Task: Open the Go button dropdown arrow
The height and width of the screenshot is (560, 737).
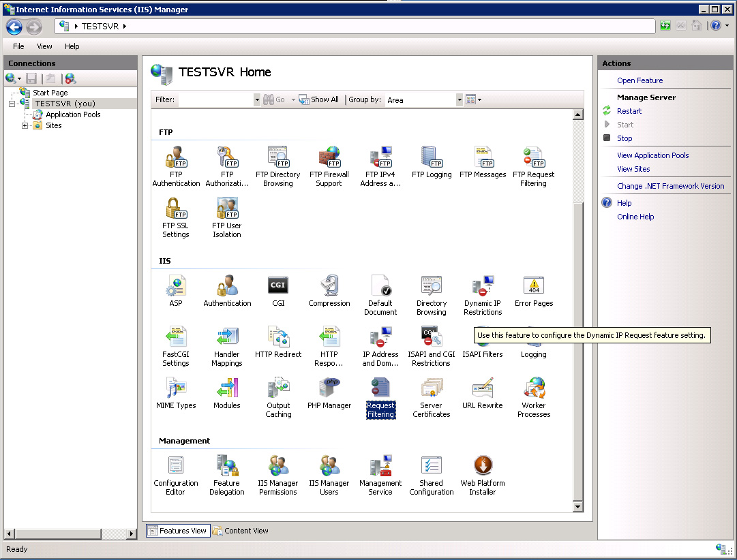Action: [x=293, y=99]
